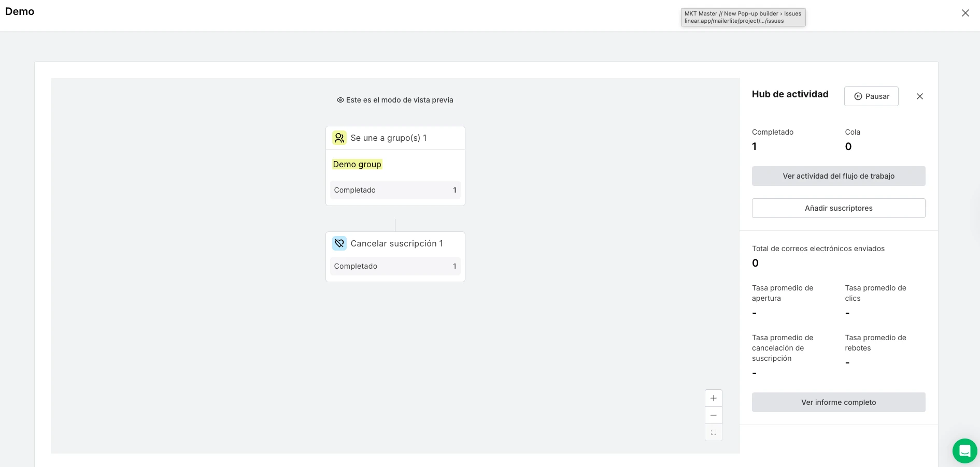Click Completado row in unsubscribe card

pyautogui.click(x=395, y=266)
